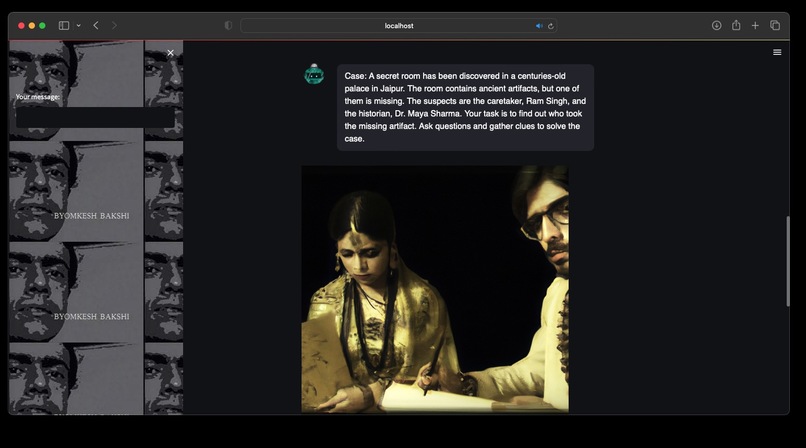Open the sidebar options dropdown chevron
The image size is (806, 448).
coord(79,25)
